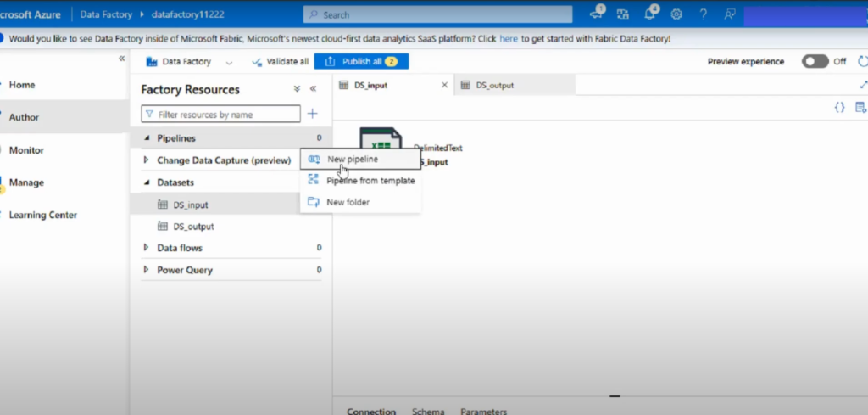Open the dataset properties pane icon
The image size is (868, 415).
click(861, 108)
